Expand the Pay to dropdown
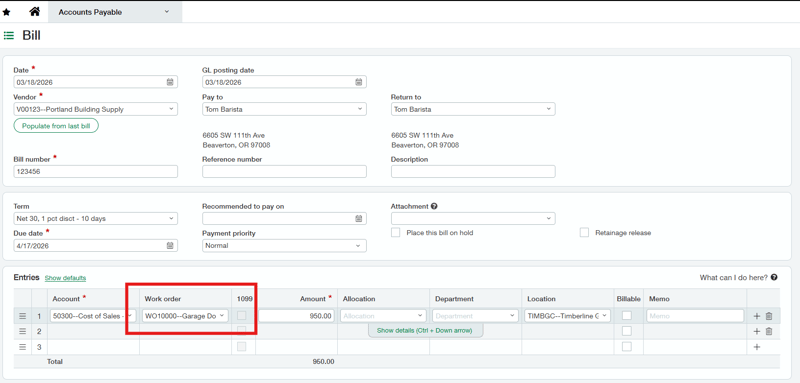 [x=360, y=109]
